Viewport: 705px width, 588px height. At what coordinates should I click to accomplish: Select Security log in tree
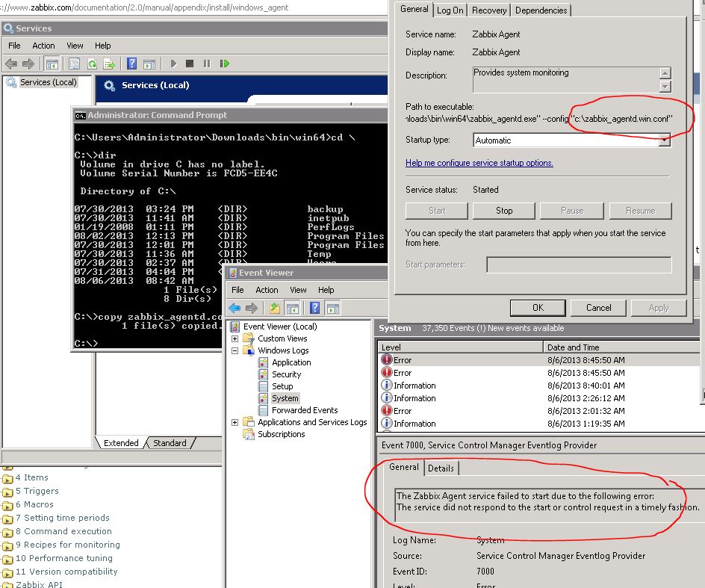[287, 375]
